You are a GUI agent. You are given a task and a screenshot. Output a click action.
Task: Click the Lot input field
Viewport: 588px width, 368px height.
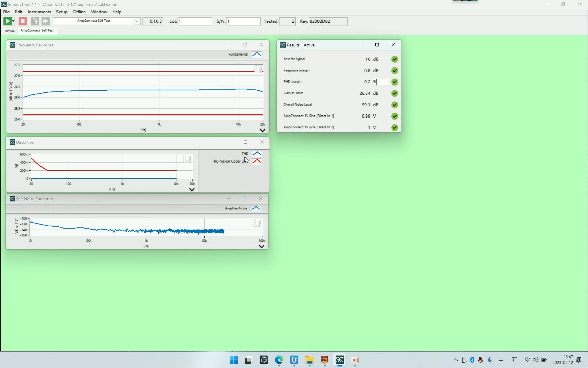click(195, 21)
